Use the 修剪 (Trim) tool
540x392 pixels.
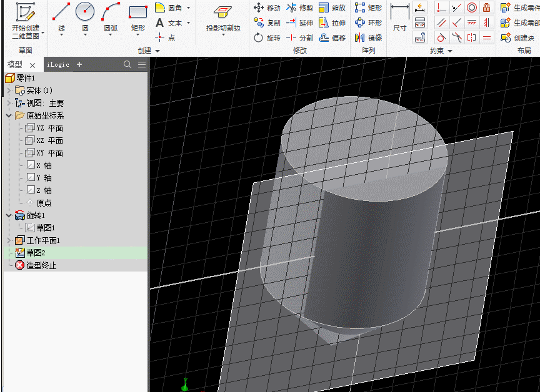coord(299,8)
